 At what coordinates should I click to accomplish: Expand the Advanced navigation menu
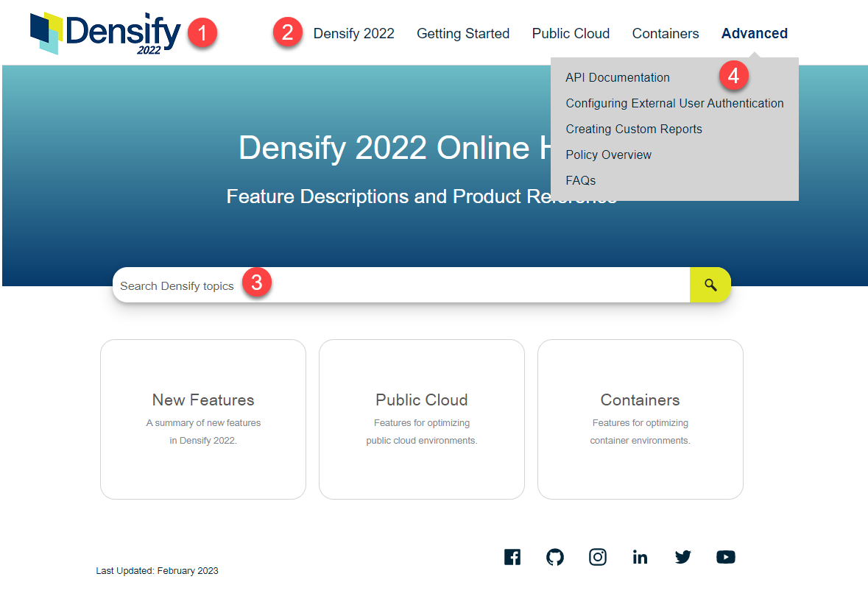(754, 34)
